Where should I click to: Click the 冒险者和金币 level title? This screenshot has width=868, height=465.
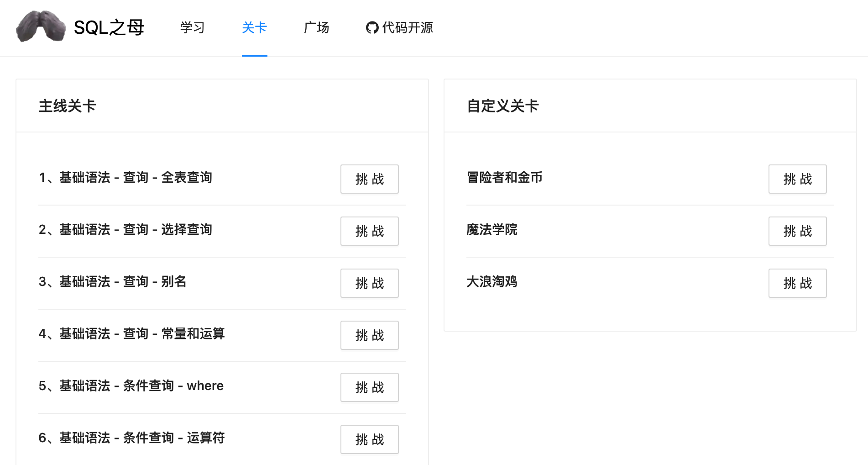(x=504, y=178)
